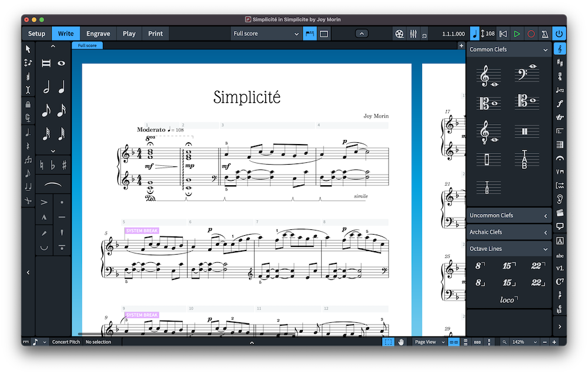This screenshot has height=374, width=588.
Task: Start playback with the green Play button
Action: [517, 34]
